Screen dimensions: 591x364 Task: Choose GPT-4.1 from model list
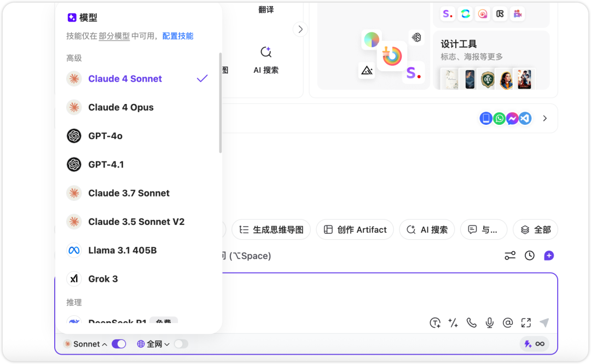[137, 164]
